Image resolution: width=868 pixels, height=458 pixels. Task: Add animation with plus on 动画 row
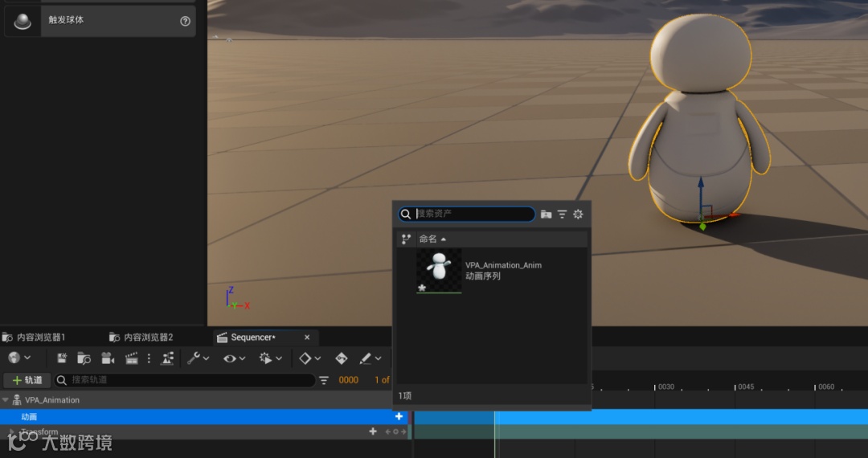[x=399, y=416]
